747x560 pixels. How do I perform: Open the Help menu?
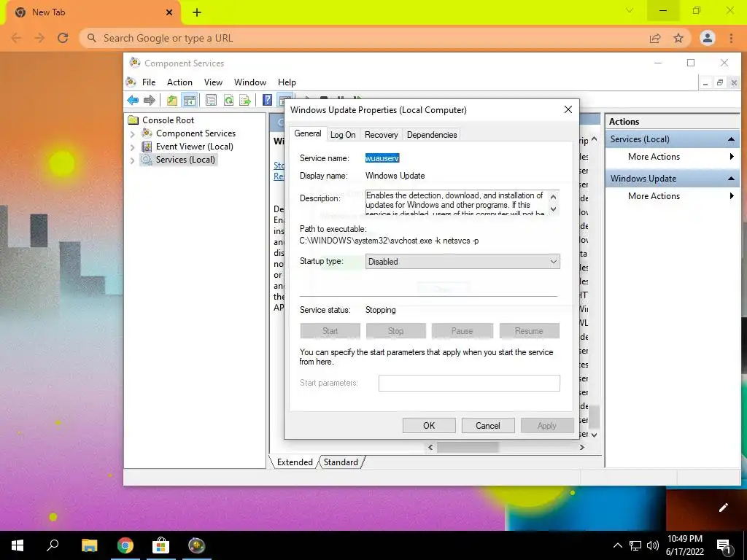pyautogui.click(x=287, y=82)
